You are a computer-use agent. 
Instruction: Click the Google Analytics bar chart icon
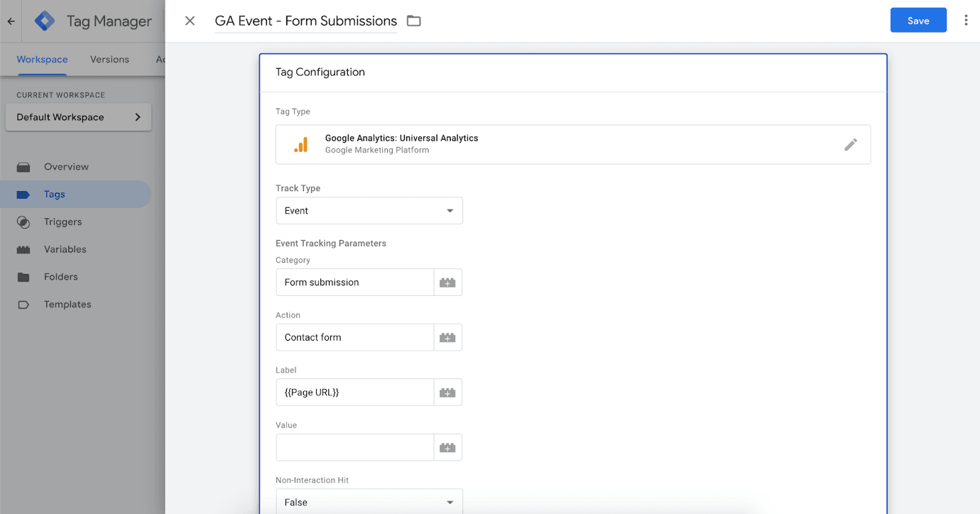click(301, 145)
